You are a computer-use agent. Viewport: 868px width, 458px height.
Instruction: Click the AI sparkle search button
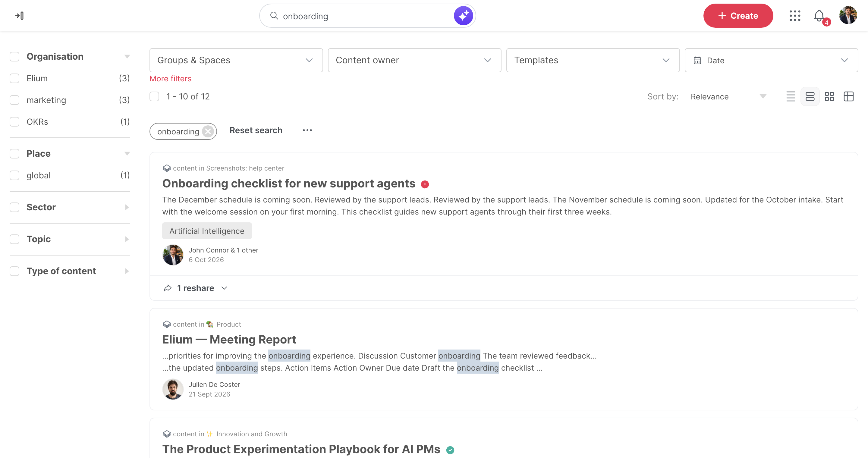[463, 16]
